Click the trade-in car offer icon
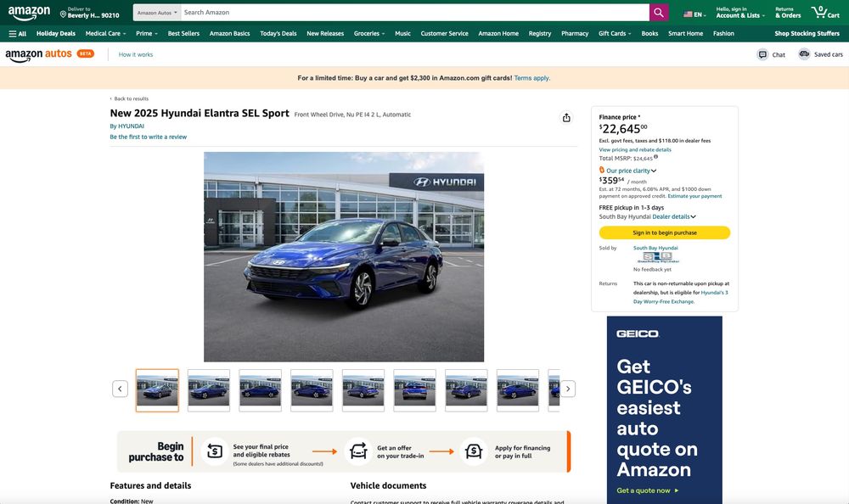This screenshot has height=504, width=849. click(358, 451)
